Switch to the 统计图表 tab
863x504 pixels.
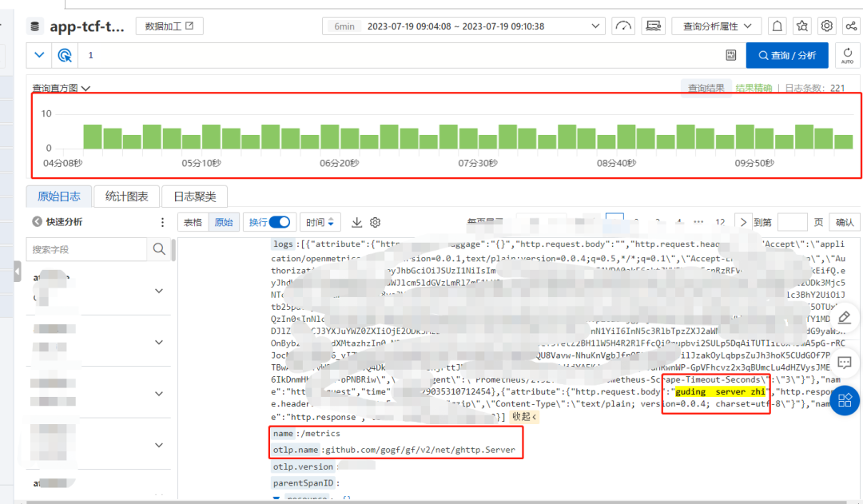tap(126, 196)
